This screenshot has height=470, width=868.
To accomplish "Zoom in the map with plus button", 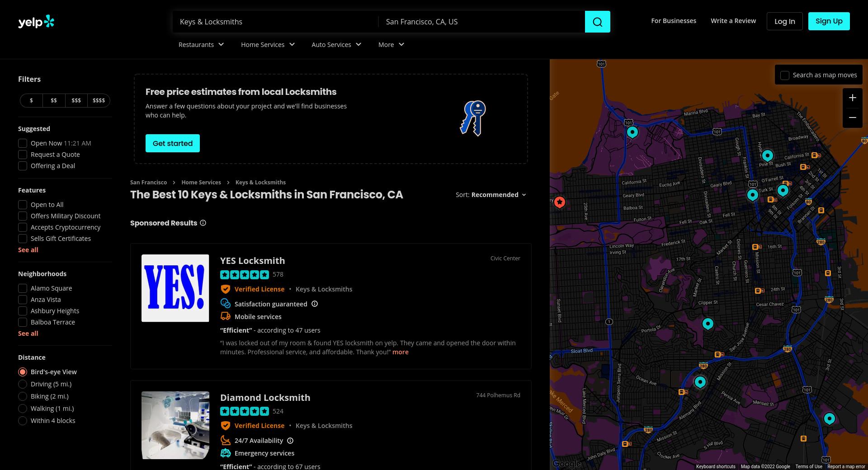I will click(852, 98).
